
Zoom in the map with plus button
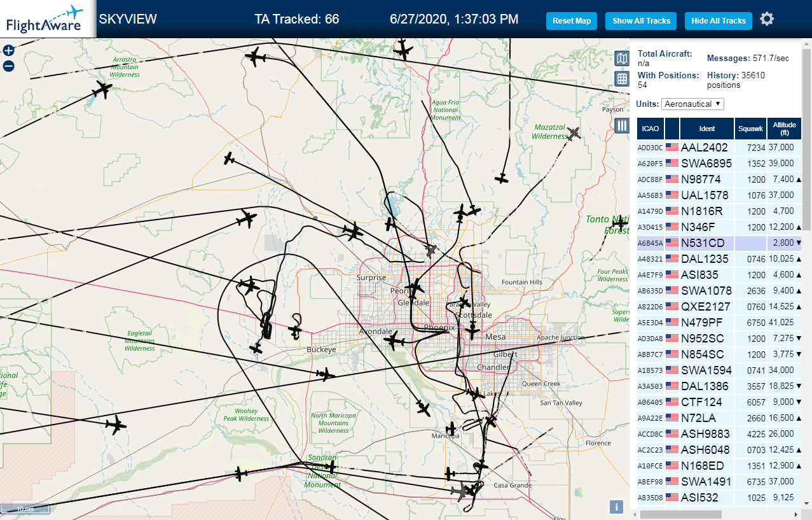point(8,51)
